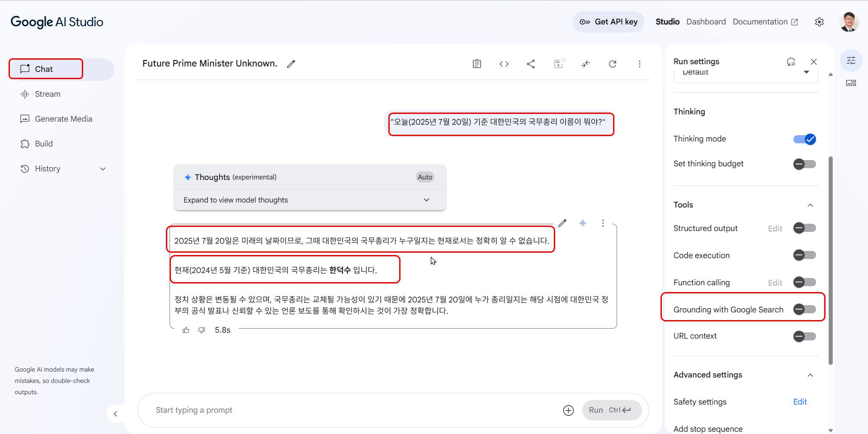Open the response three-dot options menu
Viewport: 868px width, 434px height.
pyautogui.click(x=603, y=223)
